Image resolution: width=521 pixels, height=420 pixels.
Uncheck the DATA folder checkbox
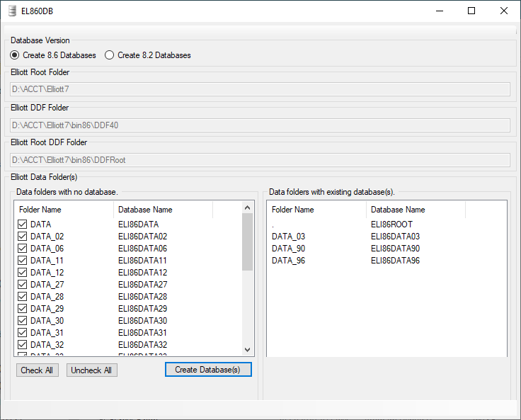pyautogui.click(x=22, y=224)
